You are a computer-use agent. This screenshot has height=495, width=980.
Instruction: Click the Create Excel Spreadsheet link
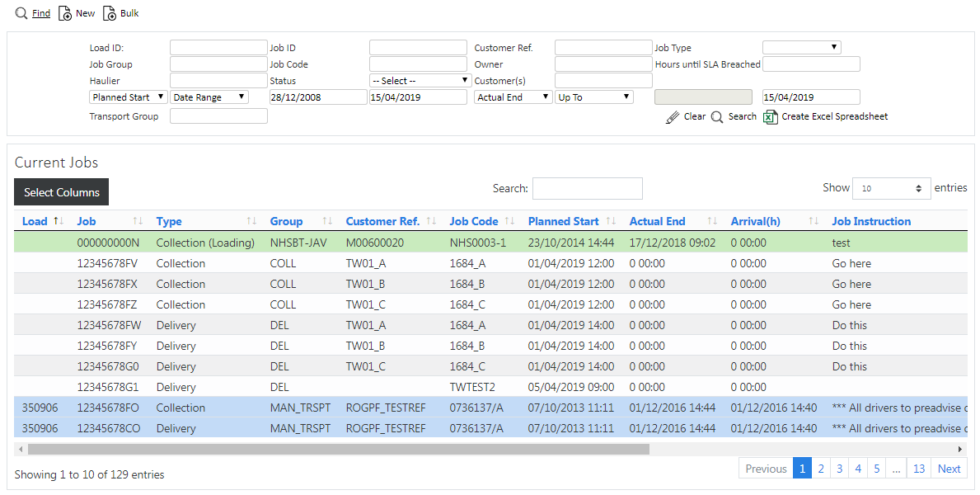[834, 116]
